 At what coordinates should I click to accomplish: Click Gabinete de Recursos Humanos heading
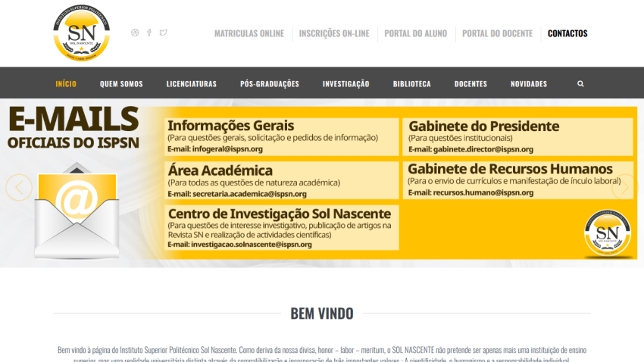tap(510, 169)
